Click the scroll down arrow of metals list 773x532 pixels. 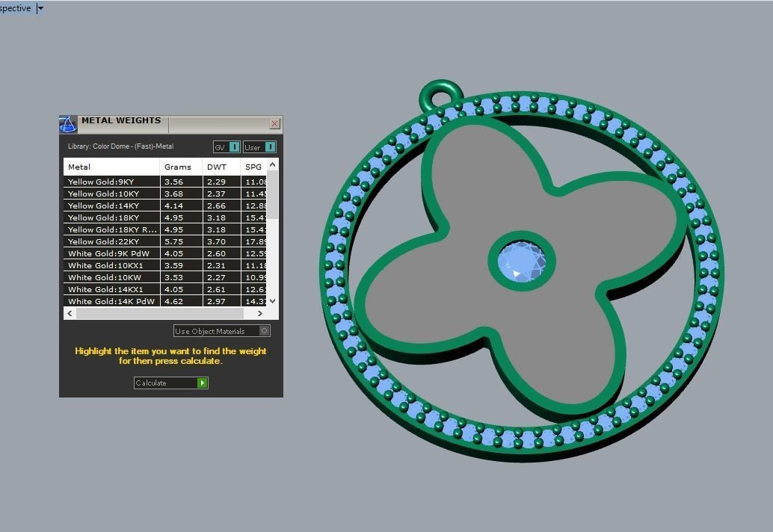pos(273,301)
